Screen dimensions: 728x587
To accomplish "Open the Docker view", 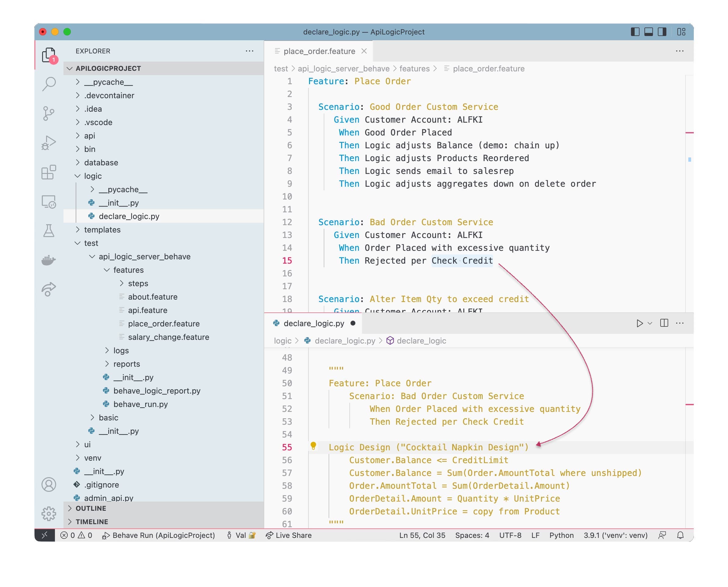I will click(x=49, y=260).
